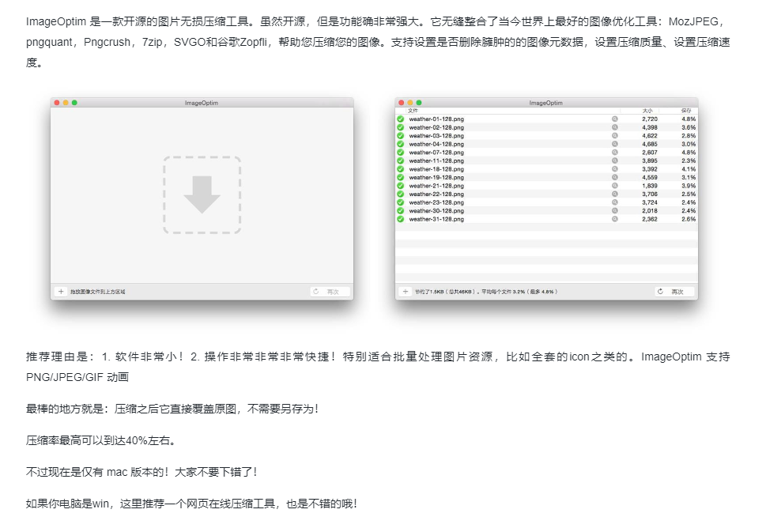Screen dimensions: 766x532
Task: Click the magnifier icon for weather-18-128.png
Action: click(x=614, y=169)
